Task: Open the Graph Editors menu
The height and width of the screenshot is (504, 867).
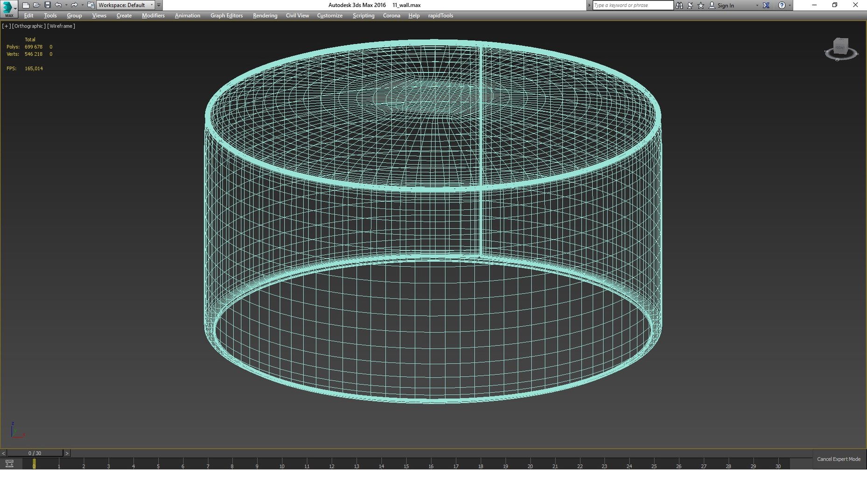Action: 226,15
